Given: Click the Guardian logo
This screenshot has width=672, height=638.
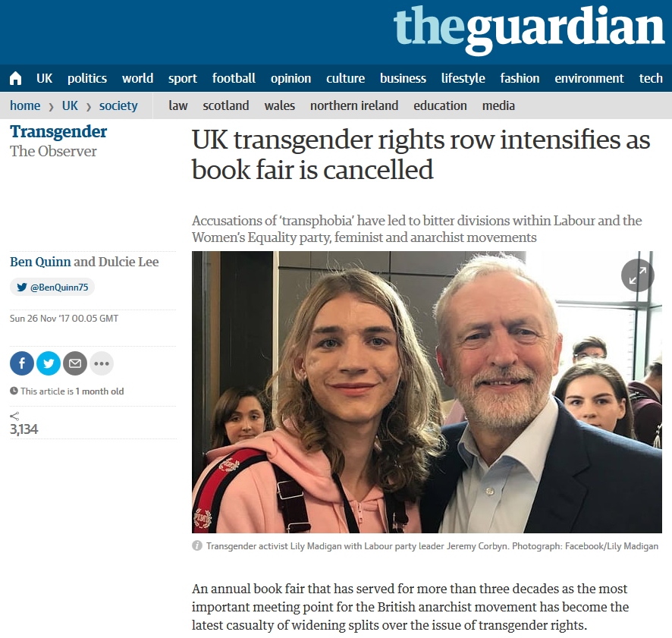Looking at the screenshot, I should (529, 29).
